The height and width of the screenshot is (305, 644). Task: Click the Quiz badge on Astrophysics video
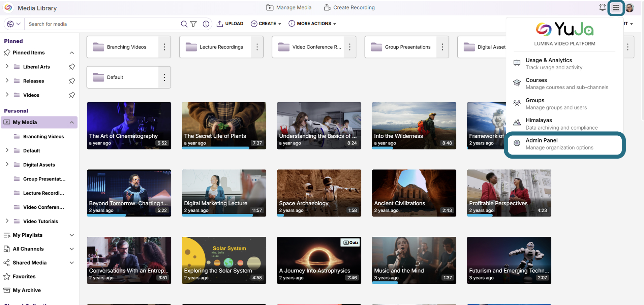tap(351, 242)
